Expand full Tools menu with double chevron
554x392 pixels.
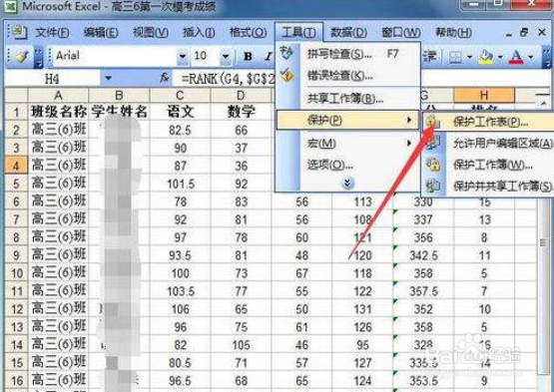[x=347, y=184]
